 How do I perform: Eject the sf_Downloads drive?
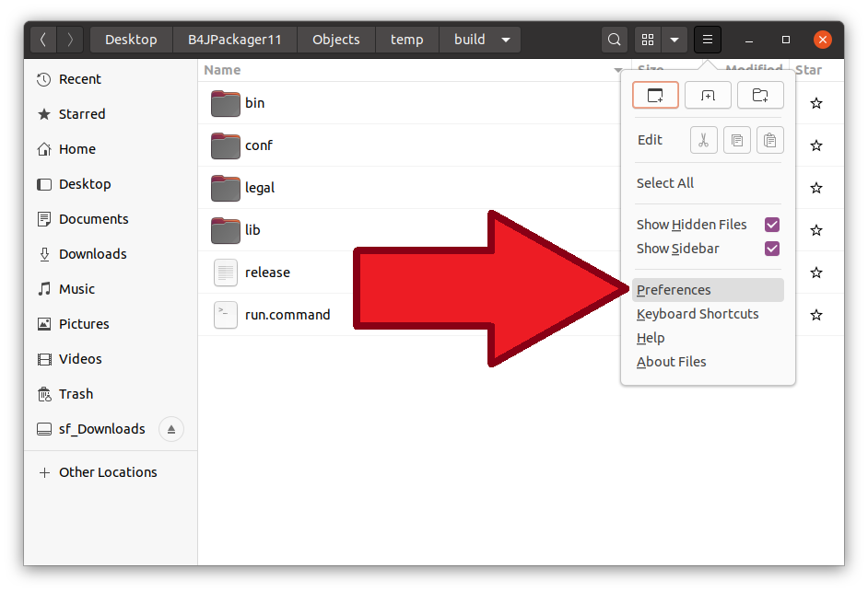pyautogui.click(x=171, y=429)
